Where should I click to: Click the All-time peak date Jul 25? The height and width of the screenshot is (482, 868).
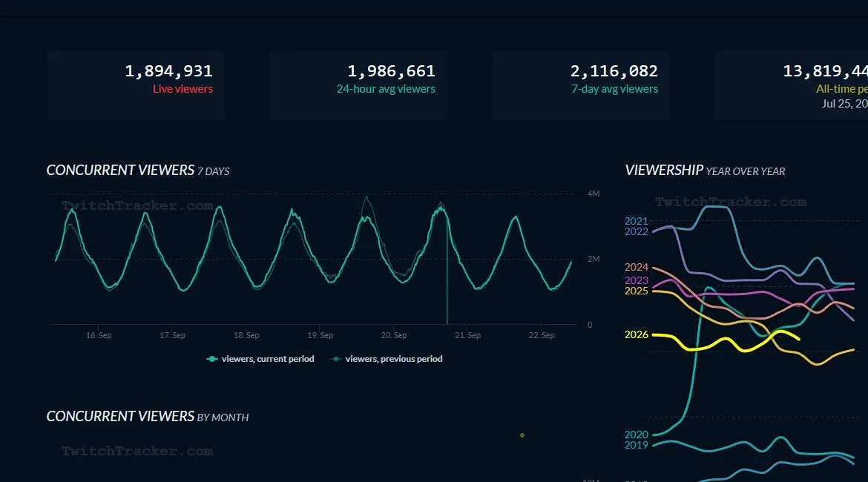[x=845, y=104]
